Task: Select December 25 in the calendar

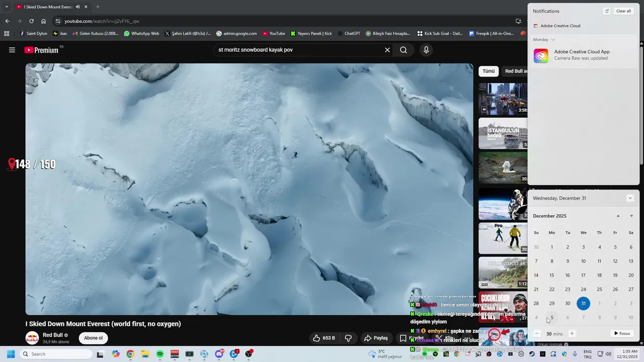Action: click(599, 289)
